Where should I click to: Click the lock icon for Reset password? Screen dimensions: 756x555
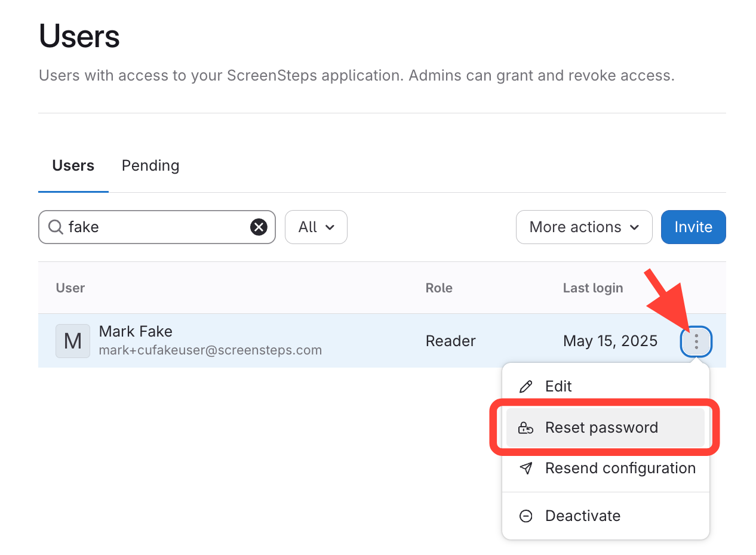(x=525, y=428)
